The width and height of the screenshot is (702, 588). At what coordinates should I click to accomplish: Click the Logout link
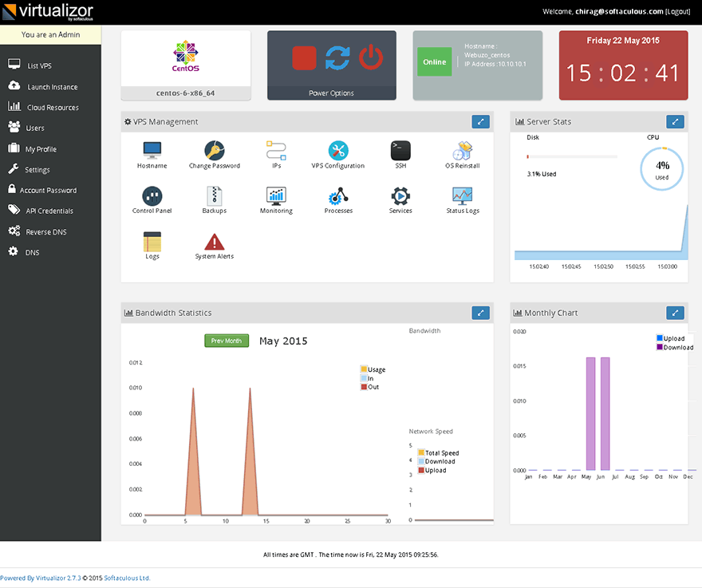[677, 12]
